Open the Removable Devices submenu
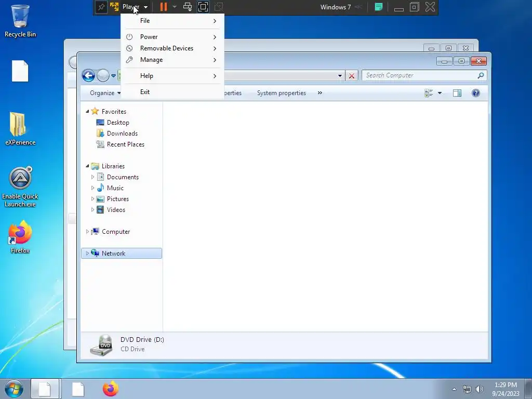This screenshot has width=532, height=399. (x=172, y=48)
